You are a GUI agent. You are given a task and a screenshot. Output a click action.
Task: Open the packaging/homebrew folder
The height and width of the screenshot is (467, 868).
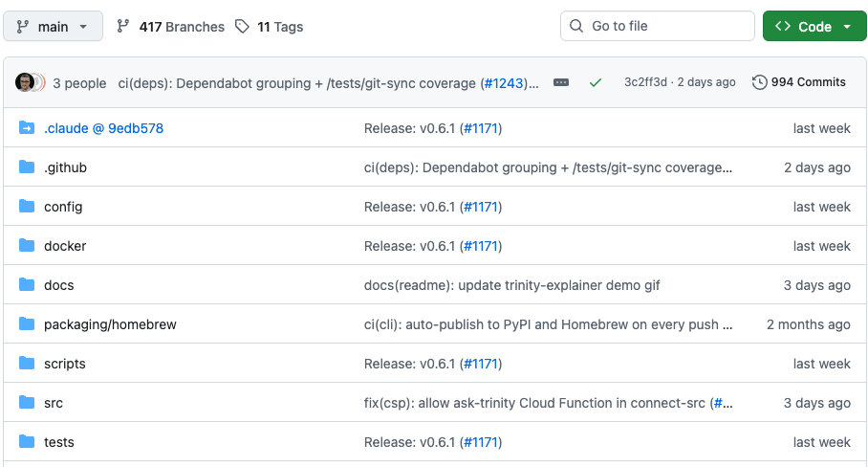[110, 324]
